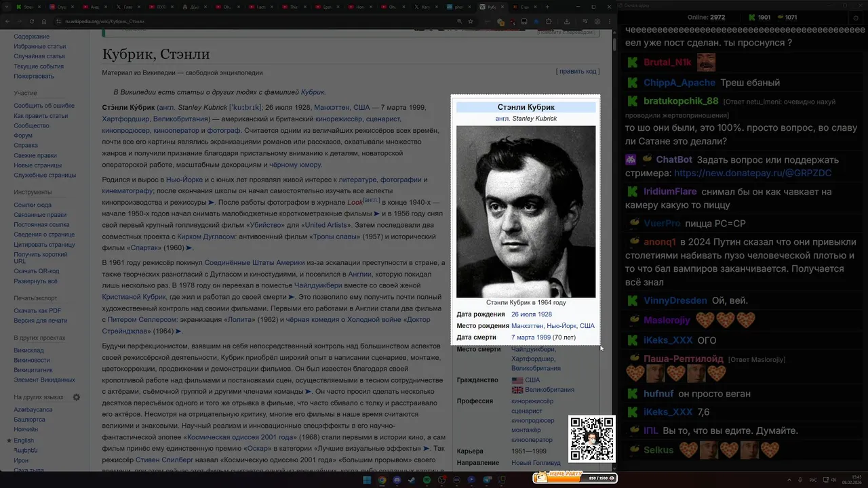Click the badge beside ChippA_Apache in chat
Viewport: 868px width, 488px height.
tap(633, 83)
